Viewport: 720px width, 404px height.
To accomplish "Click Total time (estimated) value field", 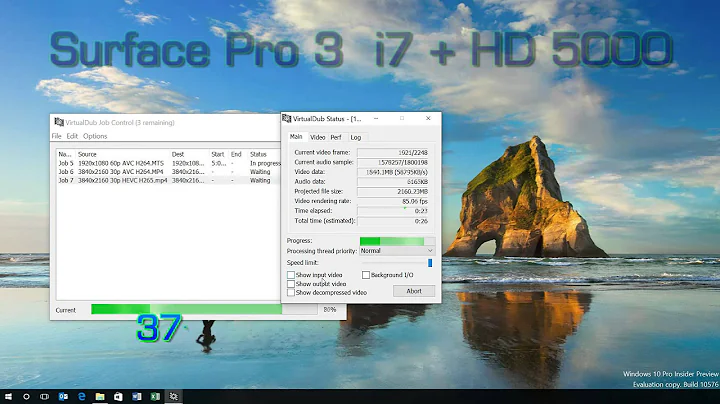I will [x=393, y=221].
